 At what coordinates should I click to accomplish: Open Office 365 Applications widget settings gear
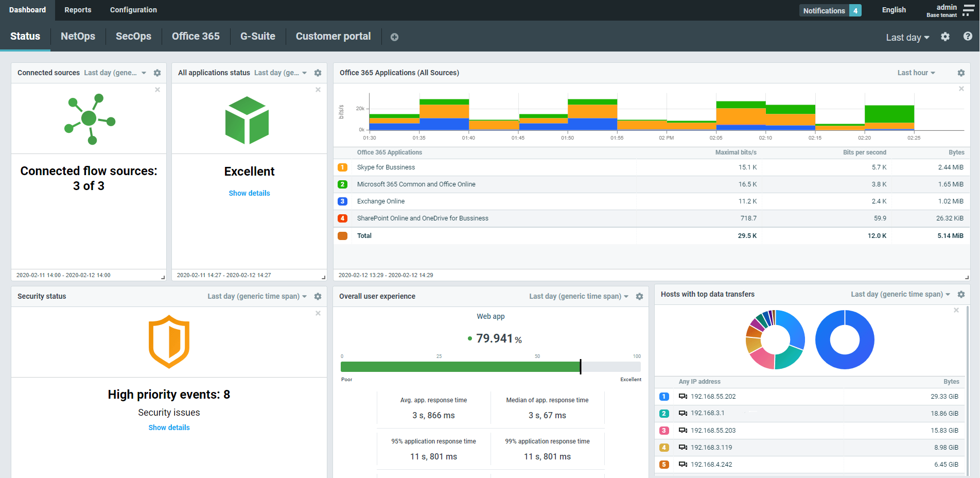[x=961, y=73]
